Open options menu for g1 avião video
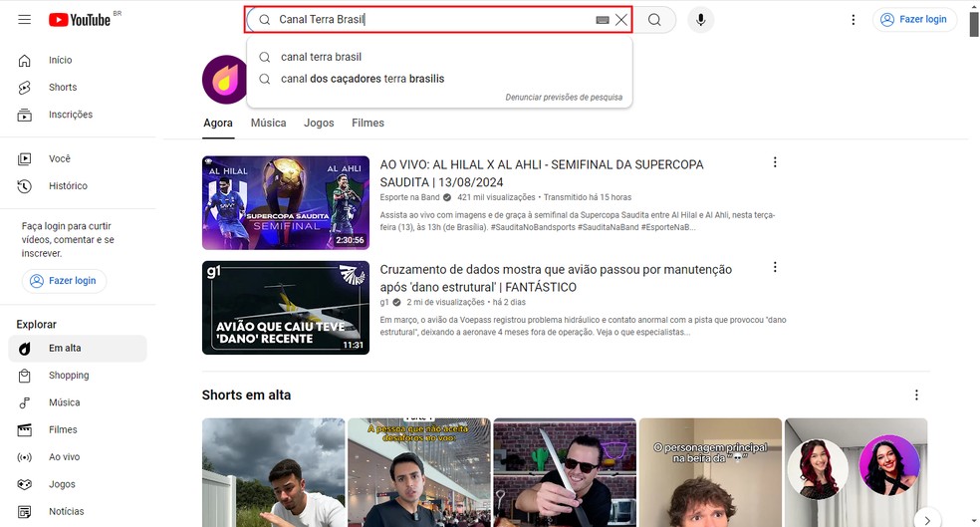This screenshot has width=980, height=527. pyautogui.click(x=775, y=268)
